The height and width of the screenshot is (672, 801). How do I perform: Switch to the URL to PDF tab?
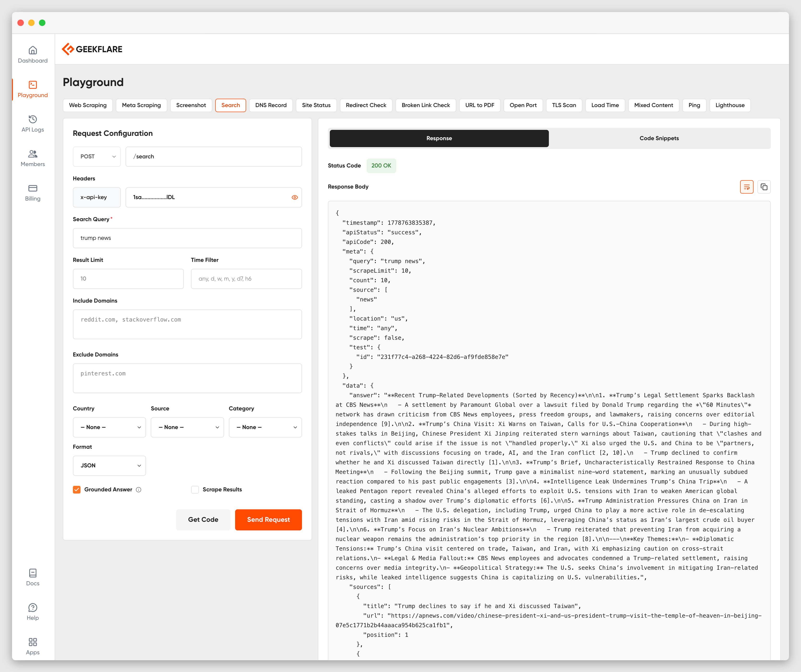[x=480, y=105]
